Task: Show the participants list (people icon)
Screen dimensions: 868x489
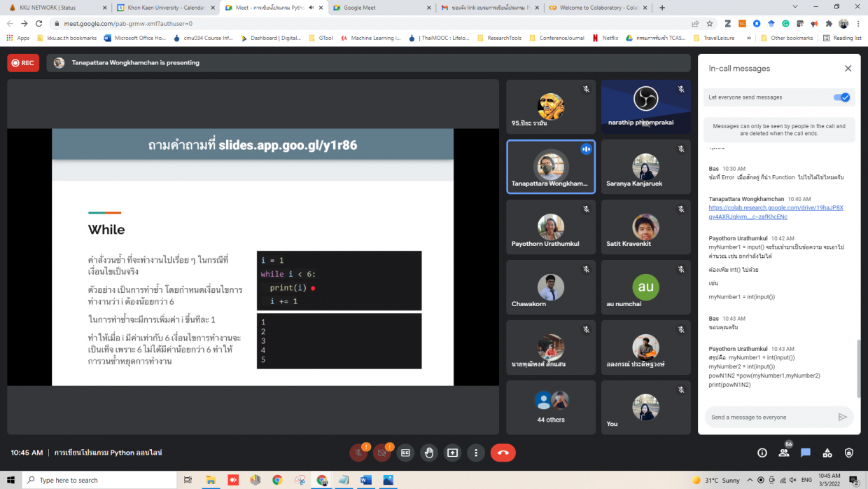Action: pyautogui.click(x=784, y=453)
